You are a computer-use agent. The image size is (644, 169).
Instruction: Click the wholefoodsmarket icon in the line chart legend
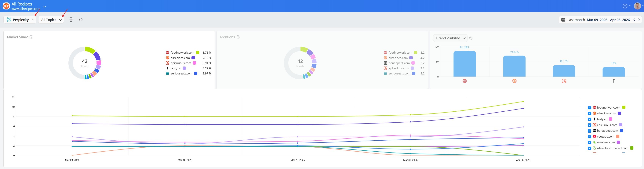595,148
